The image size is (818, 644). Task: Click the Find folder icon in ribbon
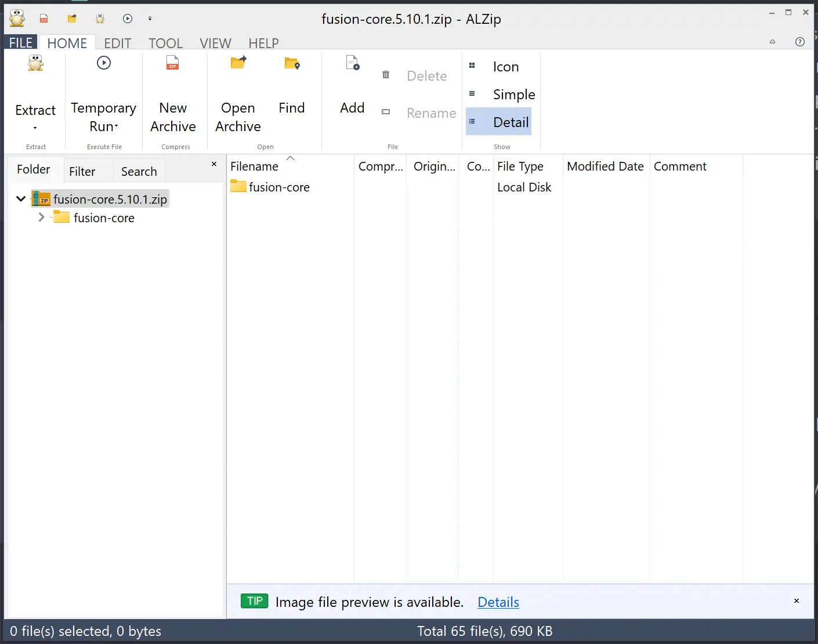(x=292, y=63)
